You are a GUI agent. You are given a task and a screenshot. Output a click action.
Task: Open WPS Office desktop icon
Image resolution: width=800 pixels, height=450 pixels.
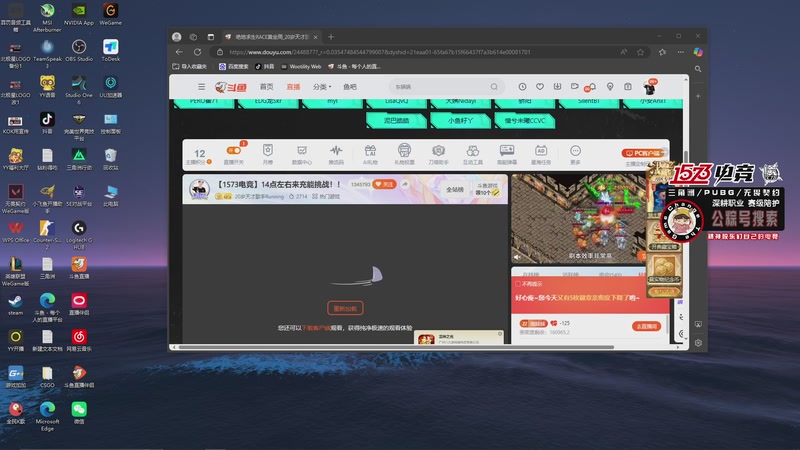(15, 232)
